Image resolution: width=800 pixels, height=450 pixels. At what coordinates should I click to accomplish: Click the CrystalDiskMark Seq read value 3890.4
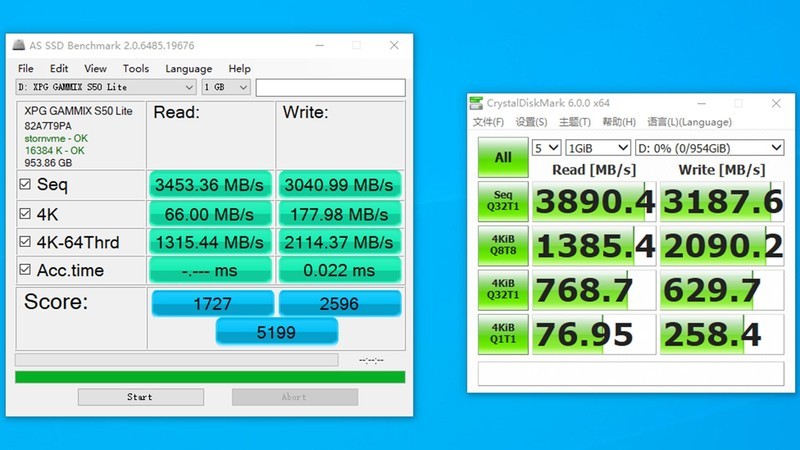tap(594, 201)
